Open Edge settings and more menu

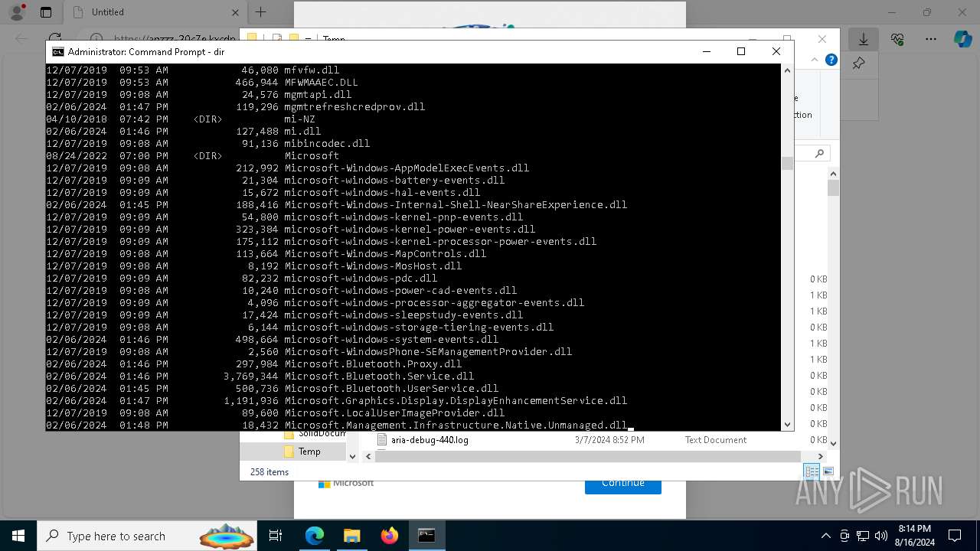pyautogui.click(x=931, y=39)
